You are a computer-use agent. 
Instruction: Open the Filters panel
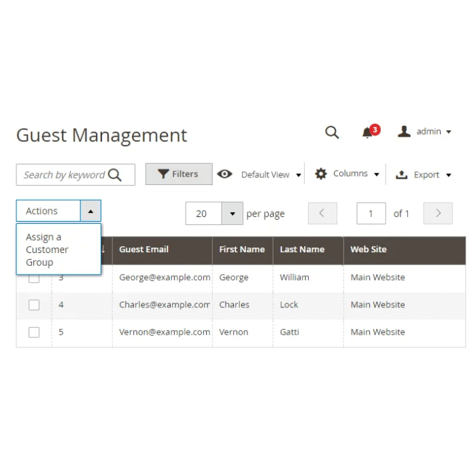[x=179, y=174]
